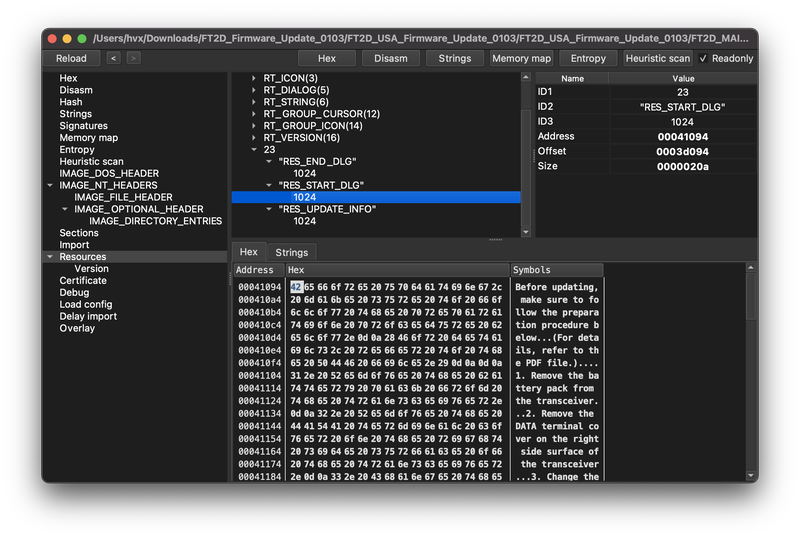Click the Disasm toolbar button

390,58
